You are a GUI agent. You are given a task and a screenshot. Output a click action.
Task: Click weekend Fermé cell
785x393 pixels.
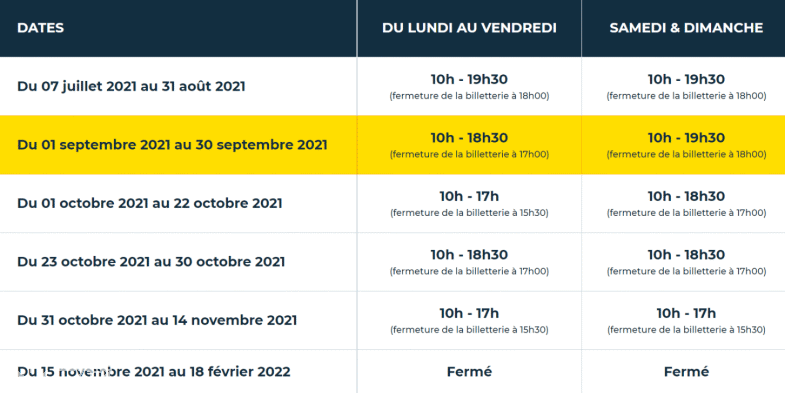pyautogui.click(x=686, y=371)
